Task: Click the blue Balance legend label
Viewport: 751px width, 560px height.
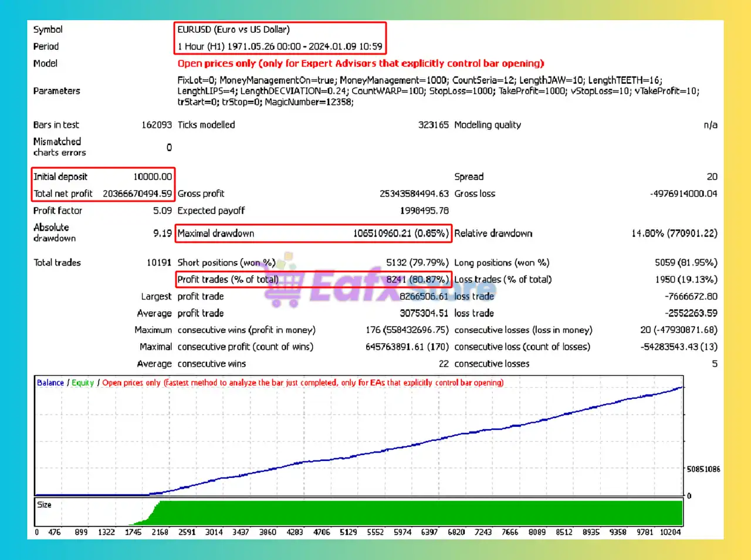Action: point(50,383)
